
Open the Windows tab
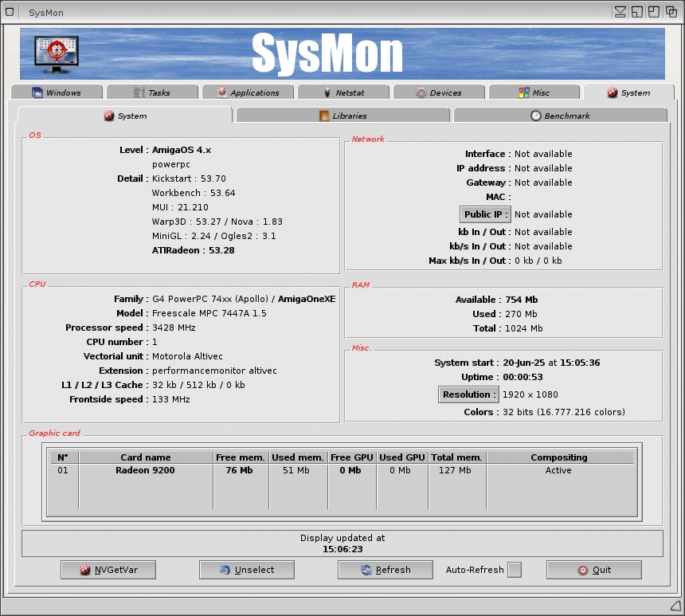pos(57,92)
